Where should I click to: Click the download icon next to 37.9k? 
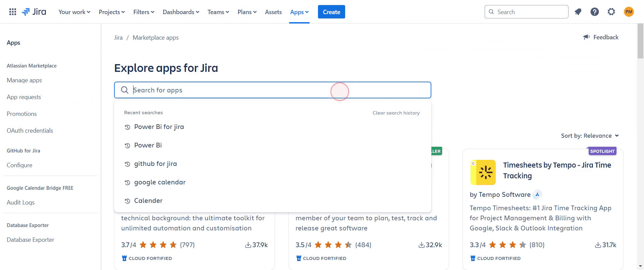coord(248,245)
